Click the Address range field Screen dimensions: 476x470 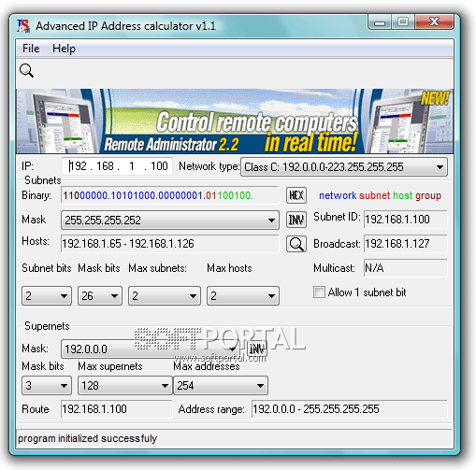(x=350, y=409)
